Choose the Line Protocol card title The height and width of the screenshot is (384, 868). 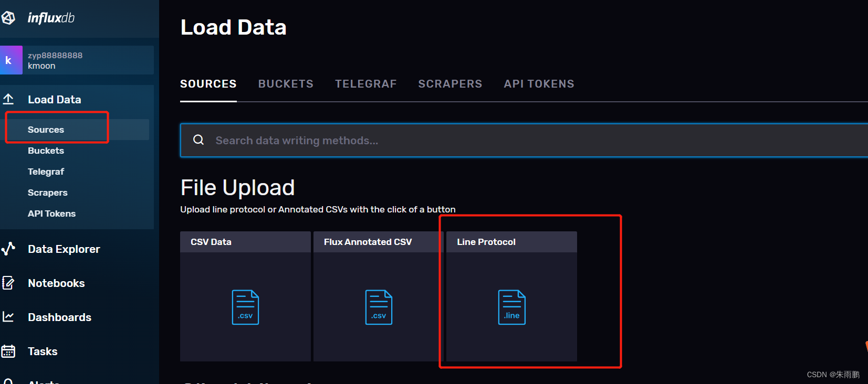coord(486,242)
